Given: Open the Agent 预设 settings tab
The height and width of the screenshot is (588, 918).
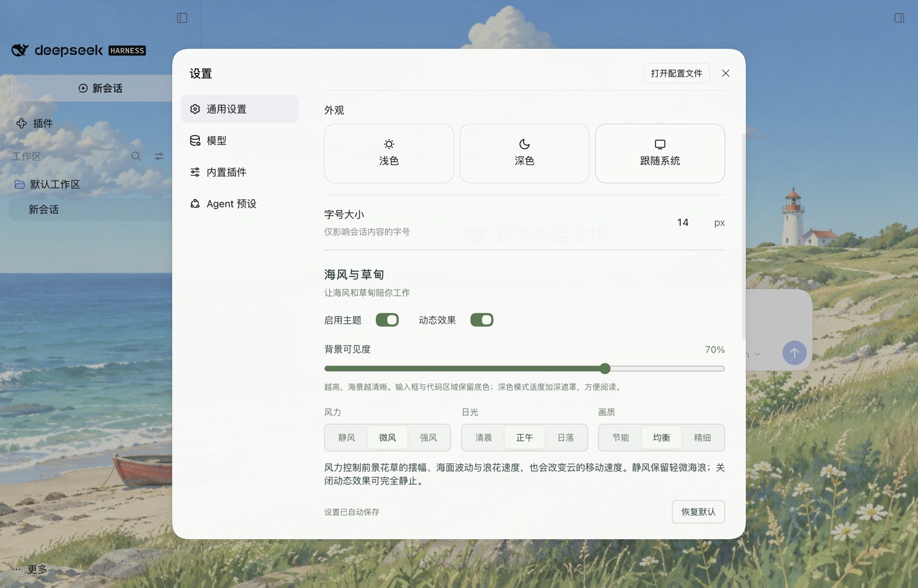Looking at the screenshot, I should pyautogui.click(x=239, y=204).
